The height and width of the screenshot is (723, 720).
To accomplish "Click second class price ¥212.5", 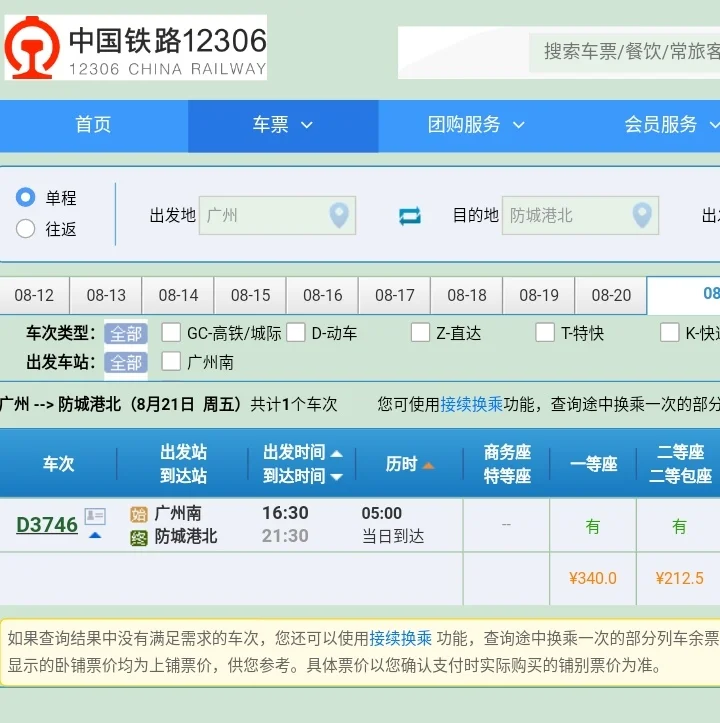I will pos(679,578).
